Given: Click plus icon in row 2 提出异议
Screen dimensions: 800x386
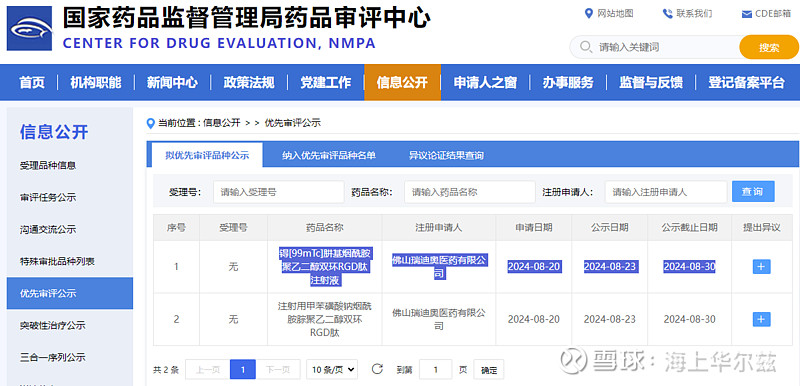Looking at the screenshot, I should point(761,319).
